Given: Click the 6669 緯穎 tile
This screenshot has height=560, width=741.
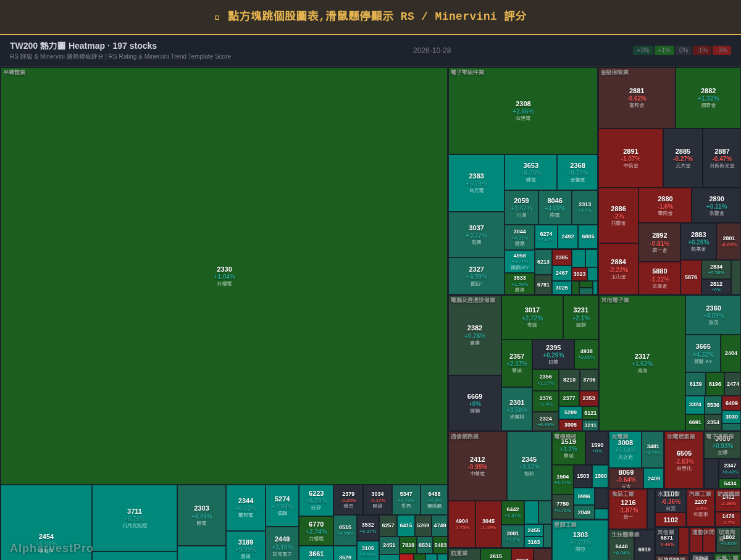Looking at the screenshot, I should [x=475, y=403].
